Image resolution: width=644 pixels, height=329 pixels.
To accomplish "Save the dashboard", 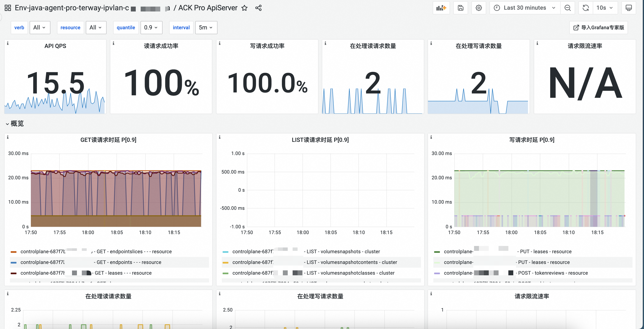I will [460, 8].
